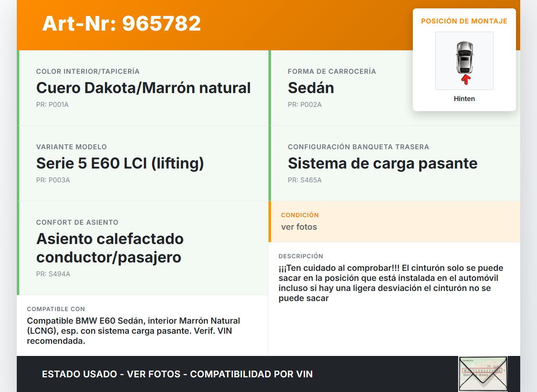Click the Cuero Dakota/Marrón natural value

143,88
